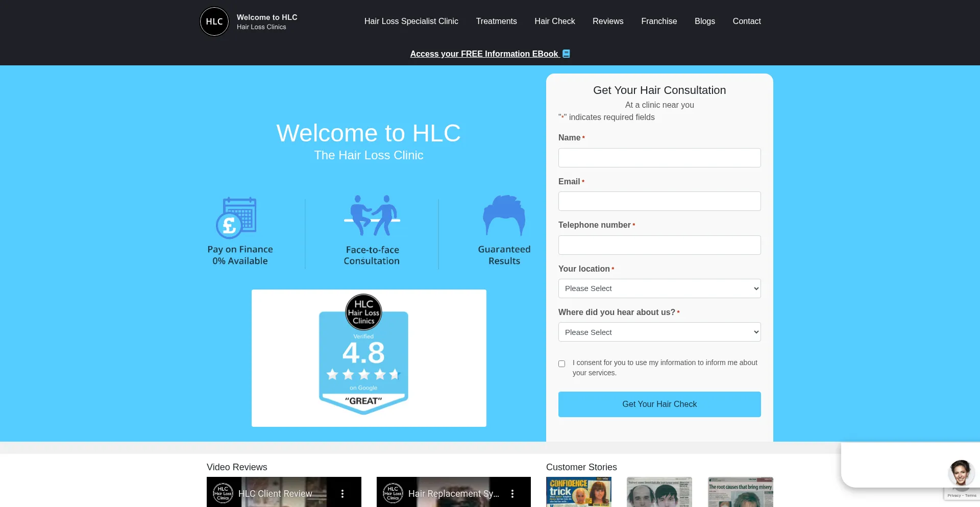Navigate to the Franchise page
This screenshot has height=507, width=980.
tap(659, 21)
